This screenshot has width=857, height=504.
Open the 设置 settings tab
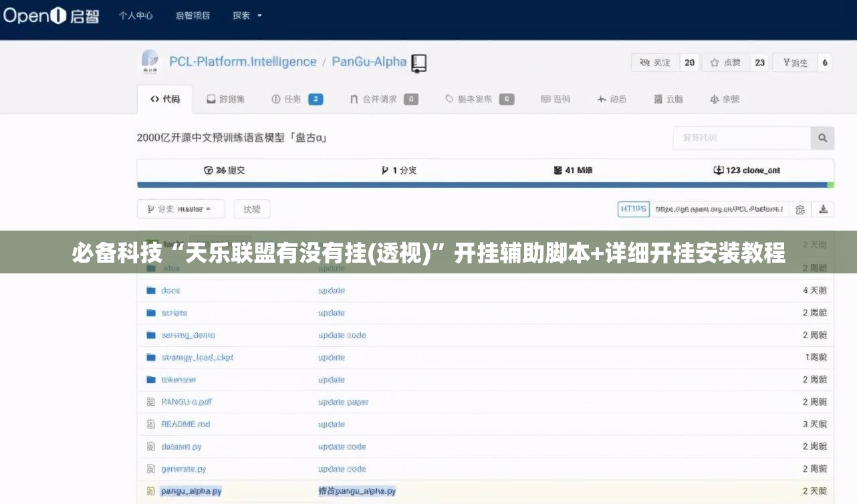725,99
